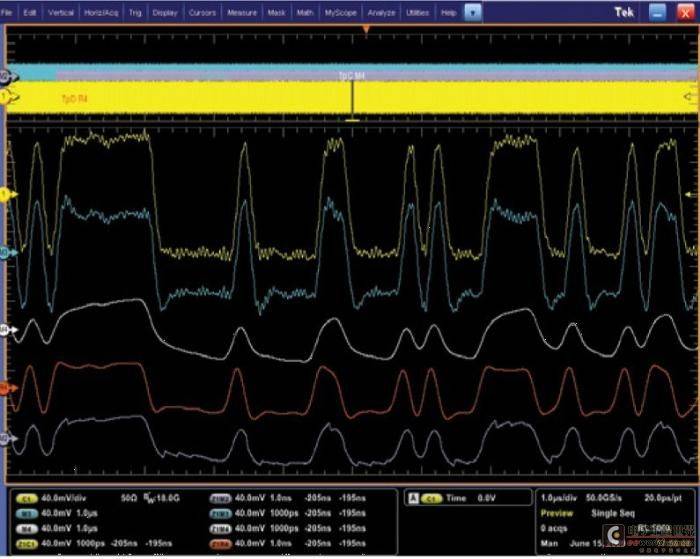
Task: Click the white M4 badge in readout
Action: [26, 529]
